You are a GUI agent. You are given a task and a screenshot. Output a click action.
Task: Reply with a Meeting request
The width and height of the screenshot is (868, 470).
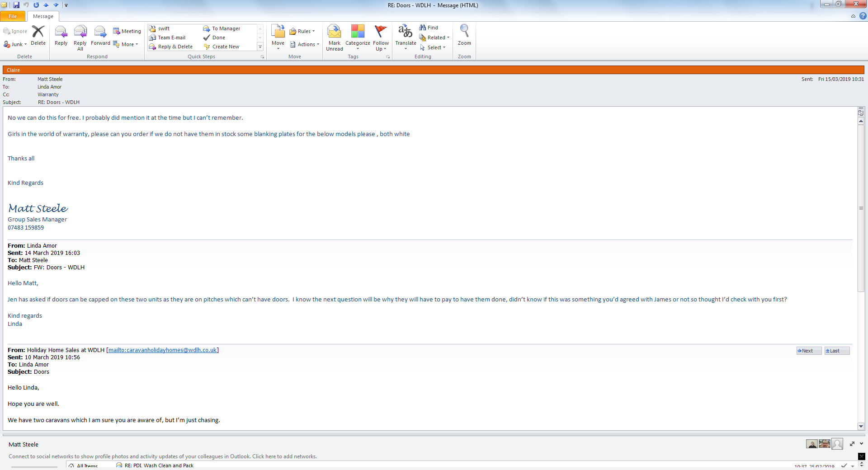point(127,31)
